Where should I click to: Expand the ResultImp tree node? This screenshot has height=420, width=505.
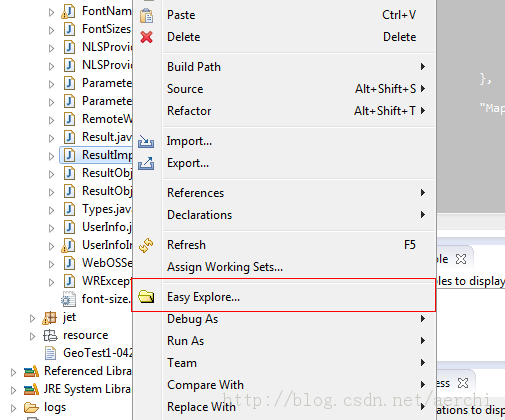[51, 156]
